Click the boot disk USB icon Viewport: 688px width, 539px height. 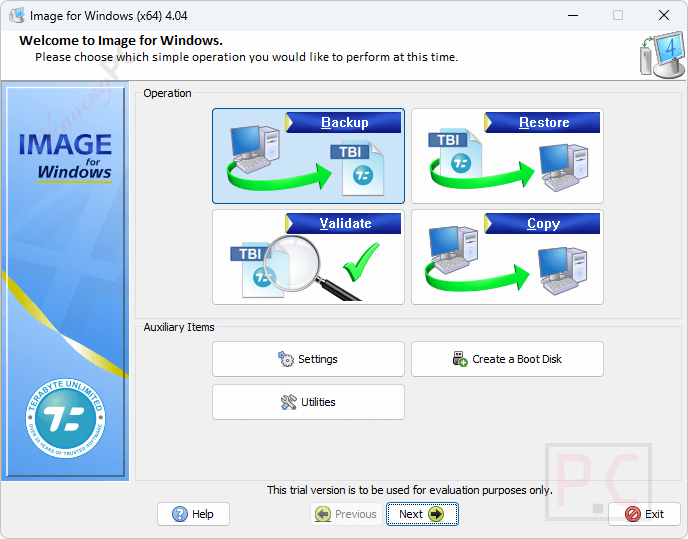tap(460, 359)
